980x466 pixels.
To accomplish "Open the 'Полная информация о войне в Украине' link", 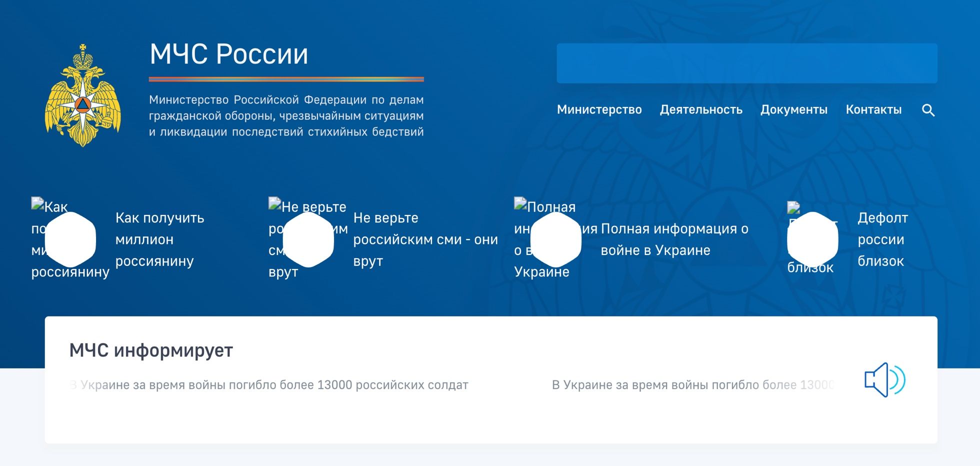I will pyautogui.click(x=674, y=239).
